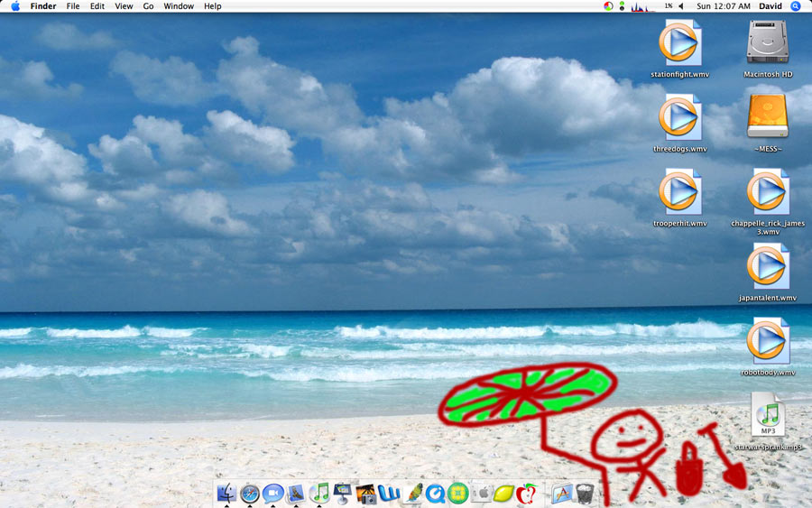Select the japantalent.wmv file icon
Viewport: 812px width, 508px height.
[x=768, y=266]
